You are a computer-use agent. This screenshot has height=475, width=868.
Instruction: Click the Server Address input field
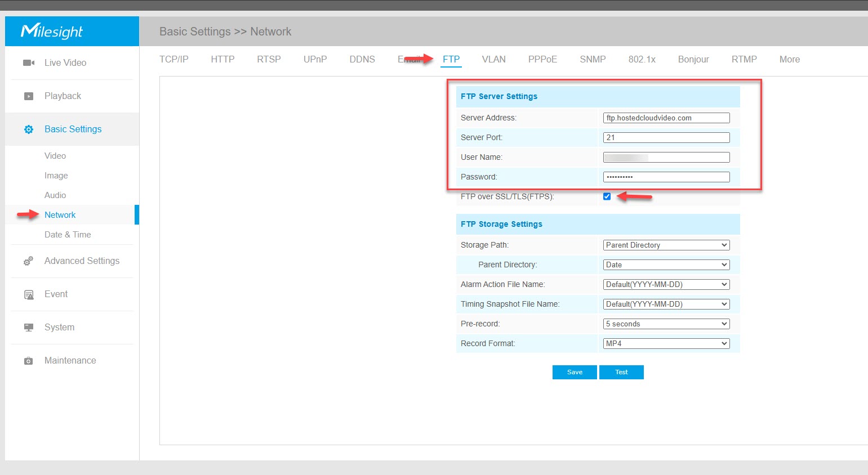tap(666, 118)
